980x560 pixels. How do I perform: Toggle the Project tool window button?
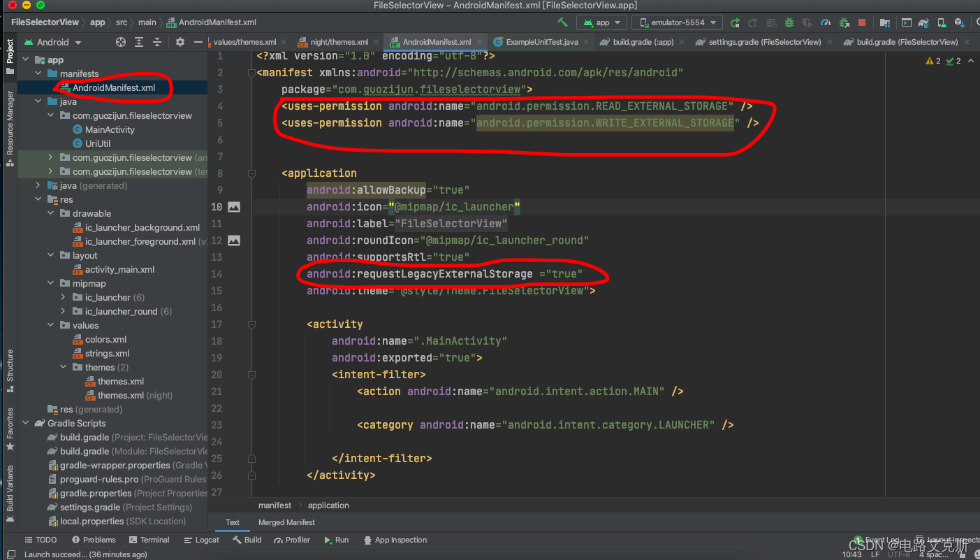tap(10, 57)
